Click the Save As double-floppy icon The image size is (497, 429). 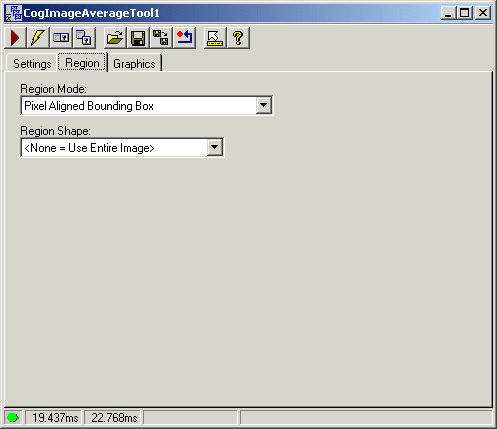tap(161, 38)
